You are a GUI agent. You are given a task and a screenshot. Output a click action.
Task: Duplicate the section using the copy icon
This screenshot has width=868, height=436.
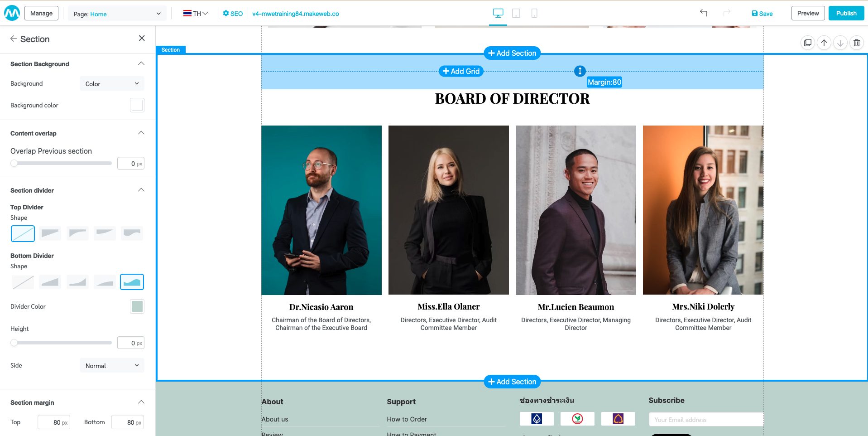click(x=808, y=42)
